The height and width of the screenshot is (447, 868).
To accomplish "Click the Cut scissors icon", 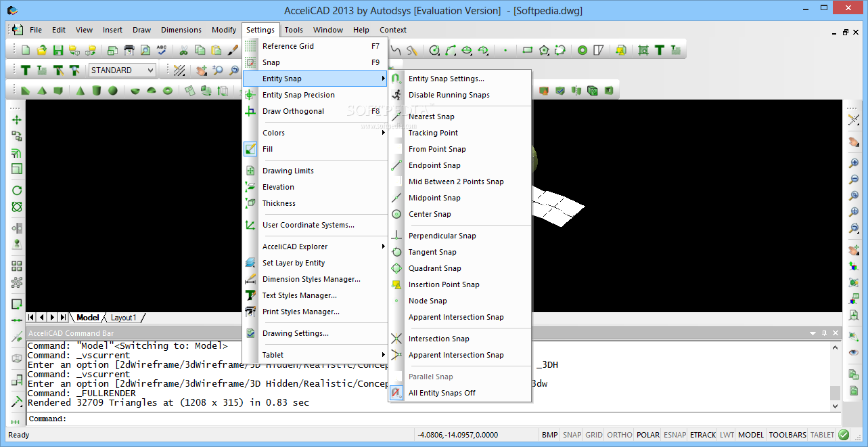I will coord(183,50).
